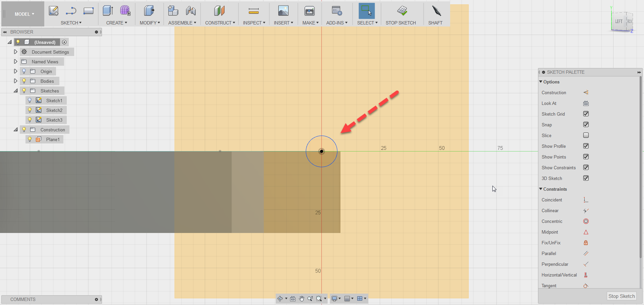644x305 pixels.
Task: Select the Pan tool in navigation bar
Action: (x=302, y=298)
